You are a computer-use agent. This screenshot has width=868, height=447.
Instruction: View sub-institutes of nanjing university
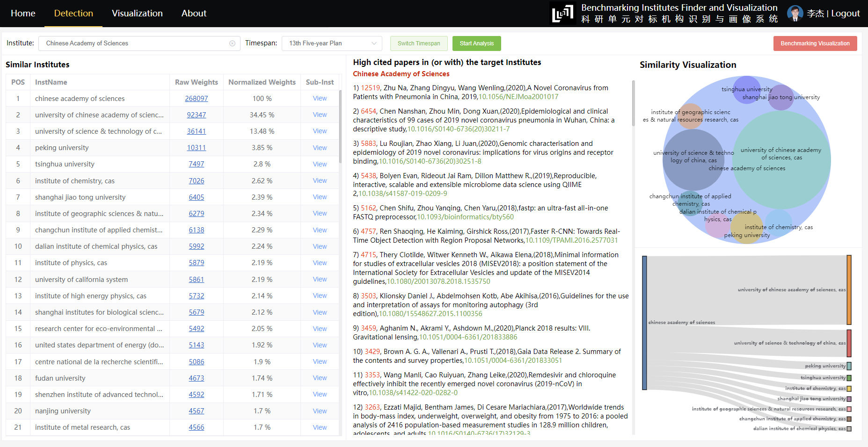(x=320, y=411)
